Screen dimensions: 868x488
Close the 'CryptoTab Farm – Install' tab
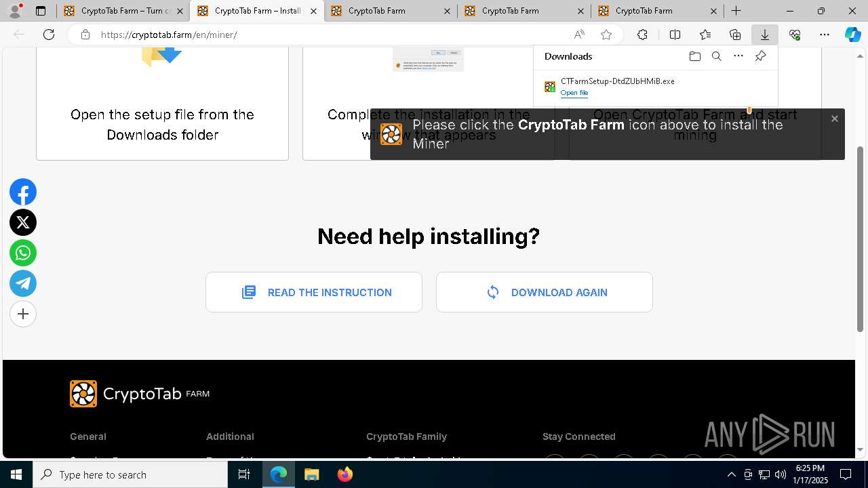coord(313,11)
